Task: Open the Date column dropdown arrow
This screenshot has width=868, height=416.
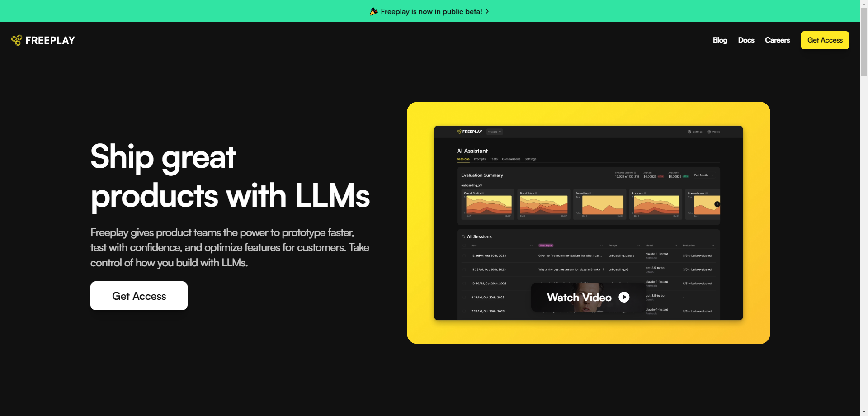Action: coord(531,246)
